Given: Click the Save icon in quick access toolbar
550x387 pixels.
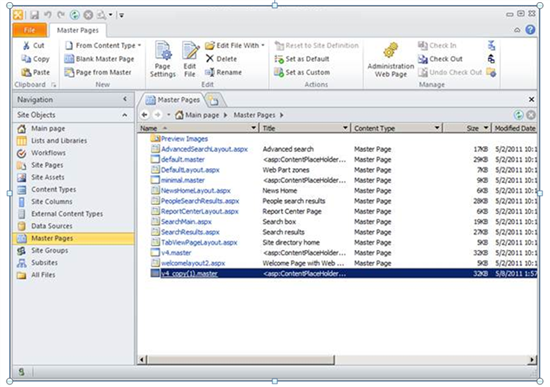Looking at the screenshot, I should (34, 15).
